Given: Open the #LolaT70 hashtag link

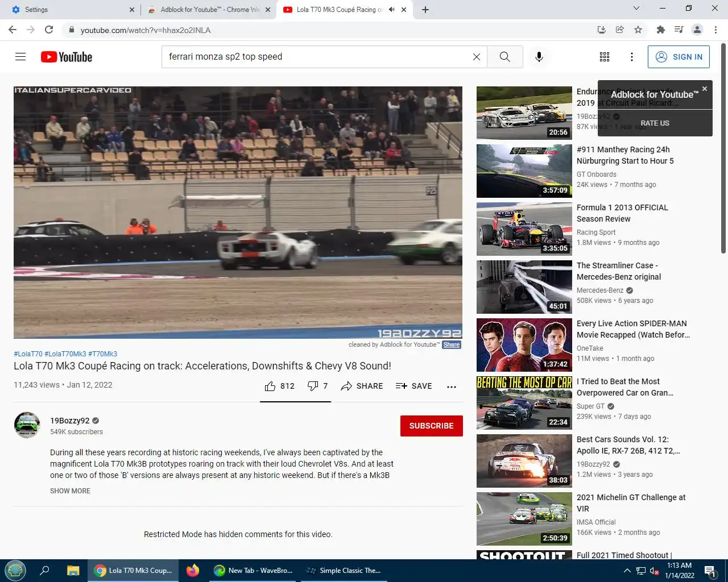Looking at the screenshot, I should point(28,354).
